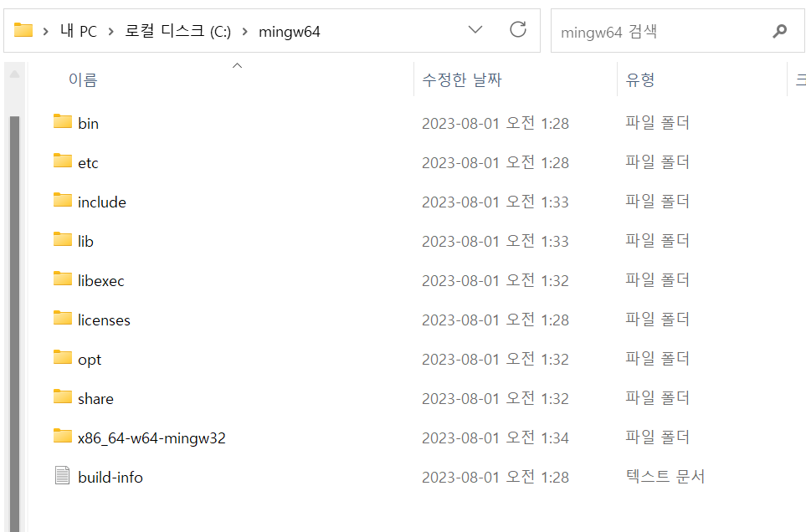Click the vertical scrollbar up arrow
This screenshot has width=806, height=532.
(x=14, y=74)
